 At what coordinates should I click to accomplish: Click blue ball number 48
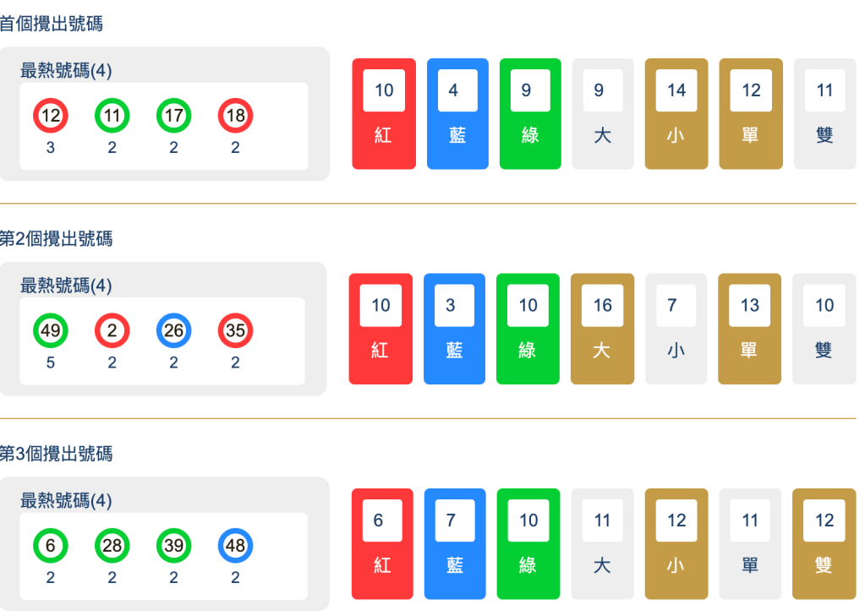point(235,546)
